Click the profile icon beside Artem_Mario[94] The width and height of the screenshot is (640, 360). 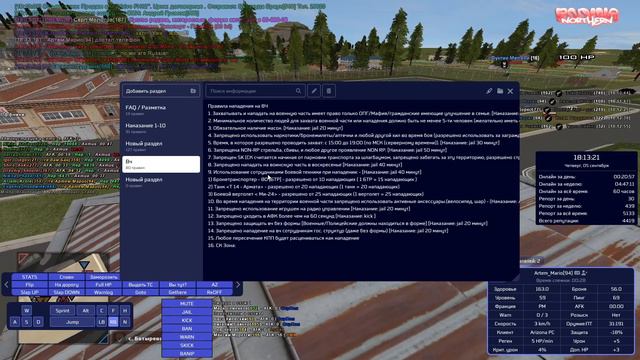click(584, 273)
